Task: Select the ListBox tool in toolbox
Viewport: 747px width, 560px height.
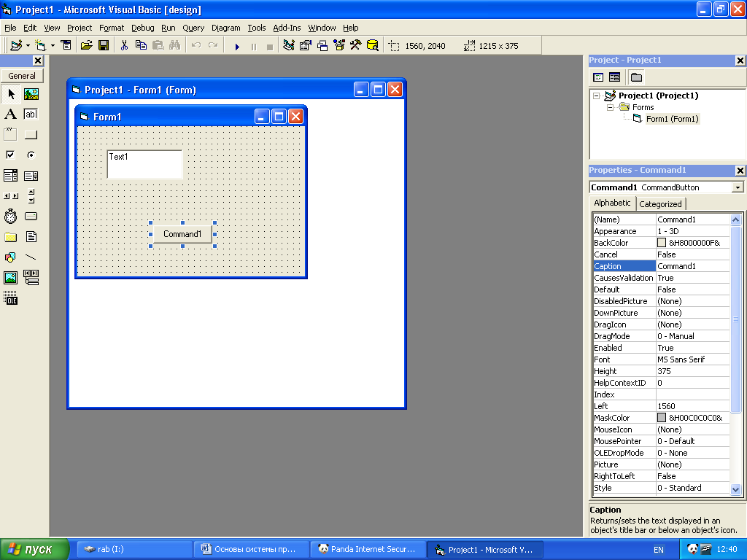Action: click(31, 176)
